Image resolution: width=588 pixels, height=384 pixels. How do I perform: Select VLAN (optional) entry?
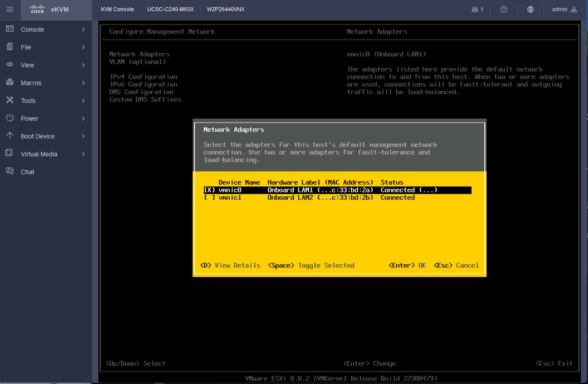point(137,62)
